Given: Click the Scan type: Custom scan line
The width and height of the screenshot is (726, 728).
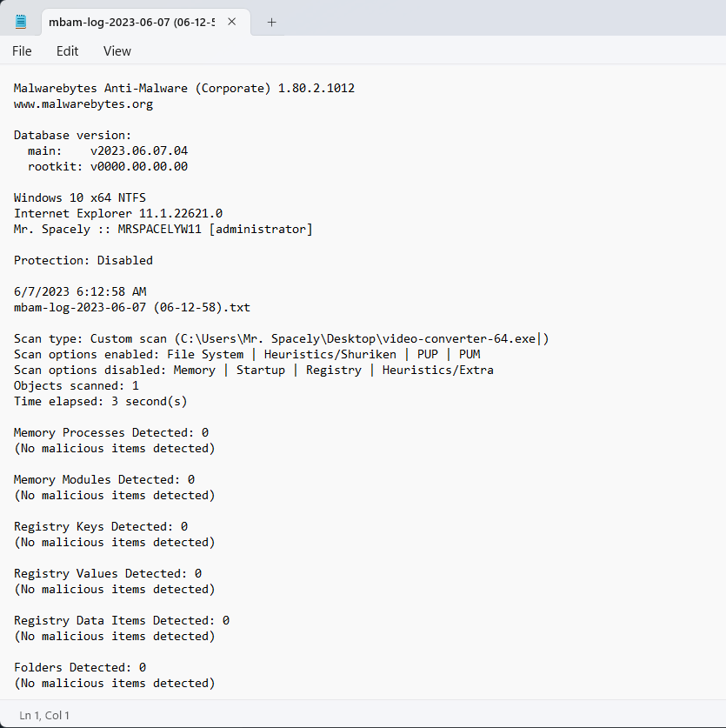Looking at the screenshot, I should coord(282,338).
